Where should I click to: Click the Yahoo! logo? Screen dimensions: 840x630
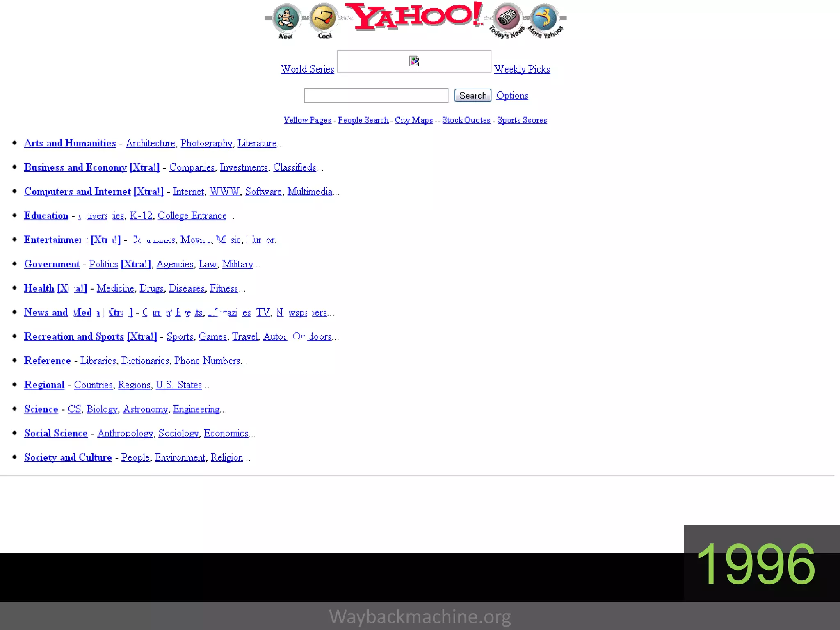point(414,16)
